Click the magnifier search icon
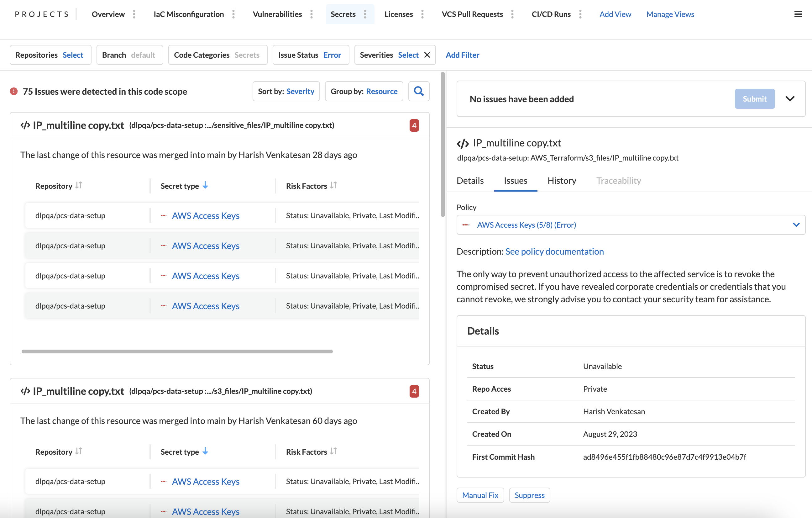812x518 pixels. [x=418, y=91]
